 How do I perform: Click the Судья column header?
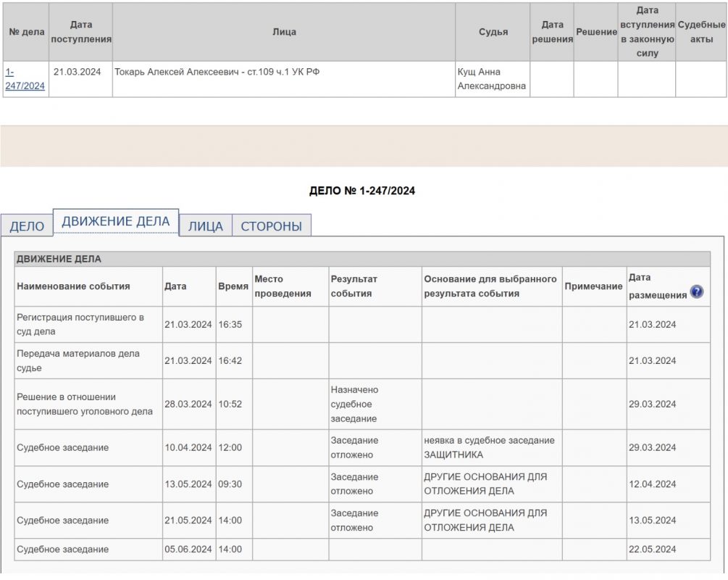[x=493, y=32]
